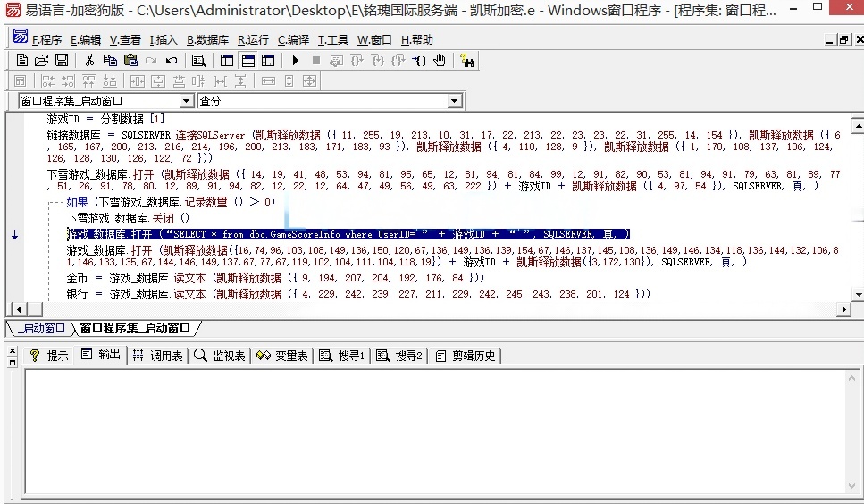
Task: Select the 监视表 panel tab
Action: (220, 356)
